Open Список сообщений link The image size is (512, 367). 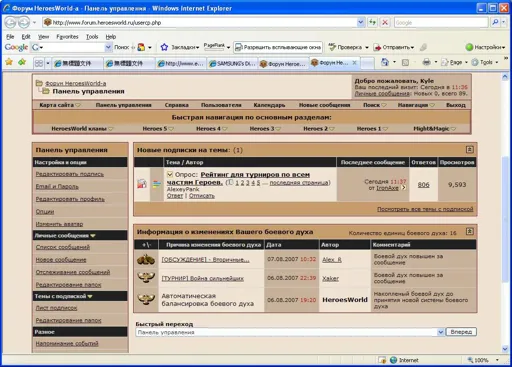click(63, 247)
